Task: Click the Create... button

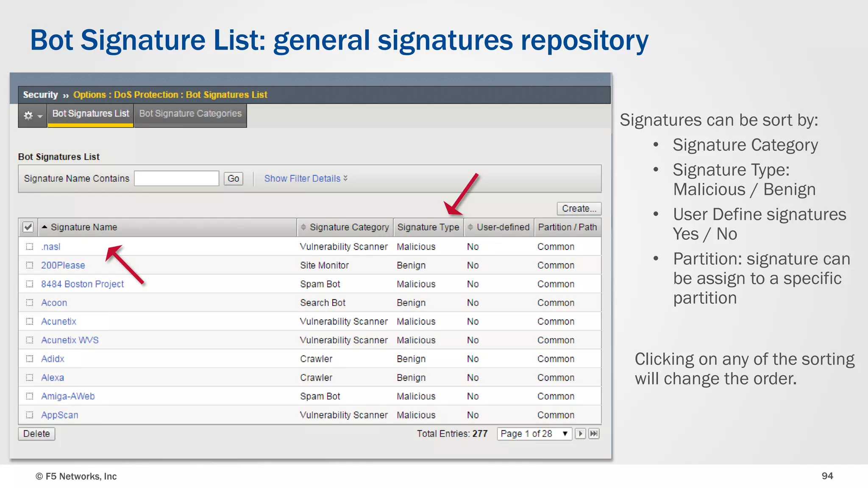Action: (x=579, y=208)
